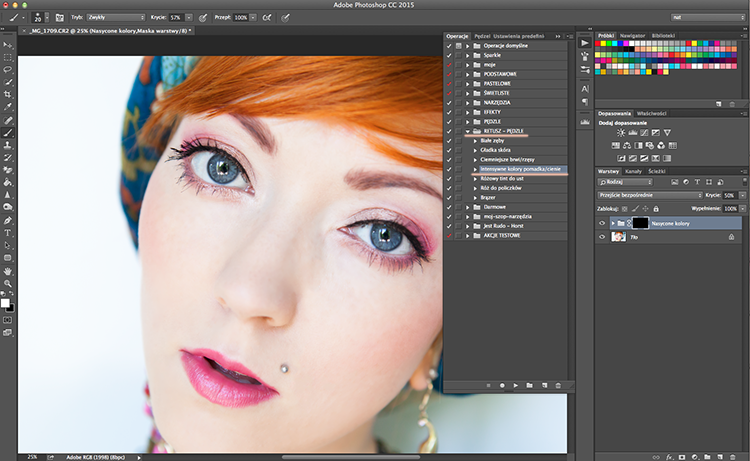Toggle checkmark for EFEKTY action set
Viewport: 750px width, 461px height.
(x=449, y=112)
